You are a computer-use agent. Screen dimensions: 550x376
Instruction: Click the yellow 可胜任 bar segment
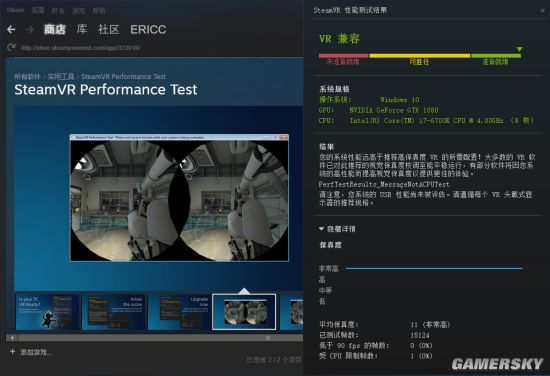point(420,56)
